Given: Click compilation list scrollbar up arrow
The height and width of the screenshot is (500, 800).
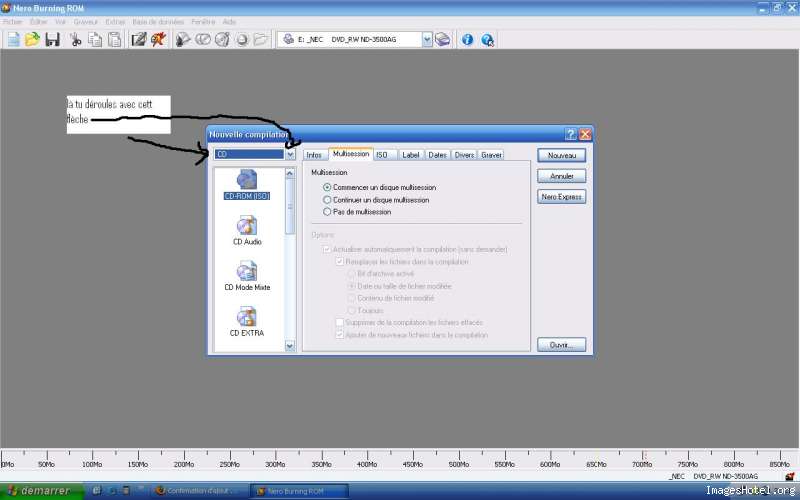Looking at the screenshot, I should tap(290, 174).
